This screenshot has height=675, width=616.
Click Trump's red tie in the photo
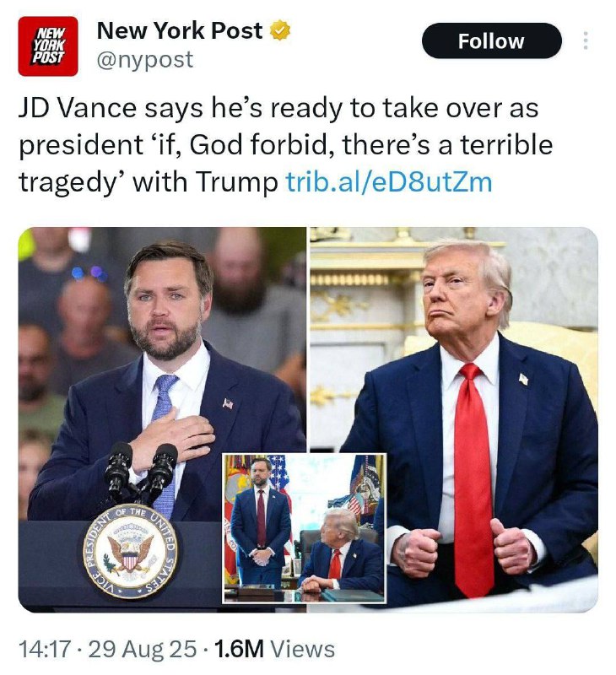[x=473, y=480]
